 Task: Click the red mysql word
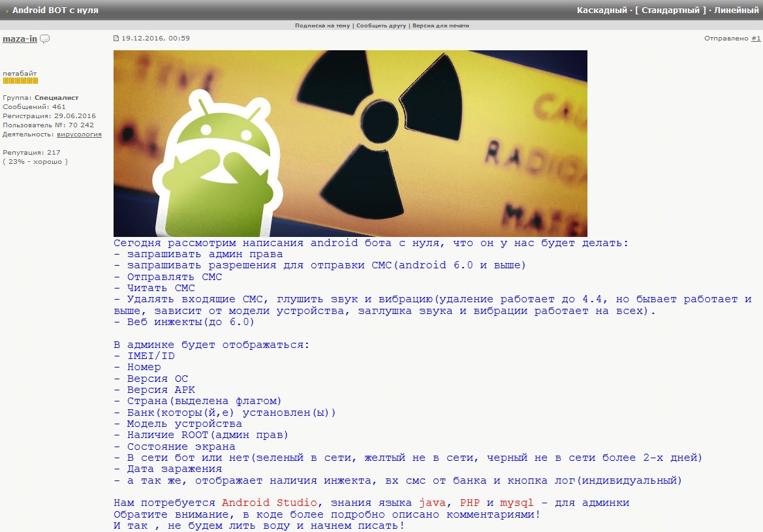pos(517,503)
